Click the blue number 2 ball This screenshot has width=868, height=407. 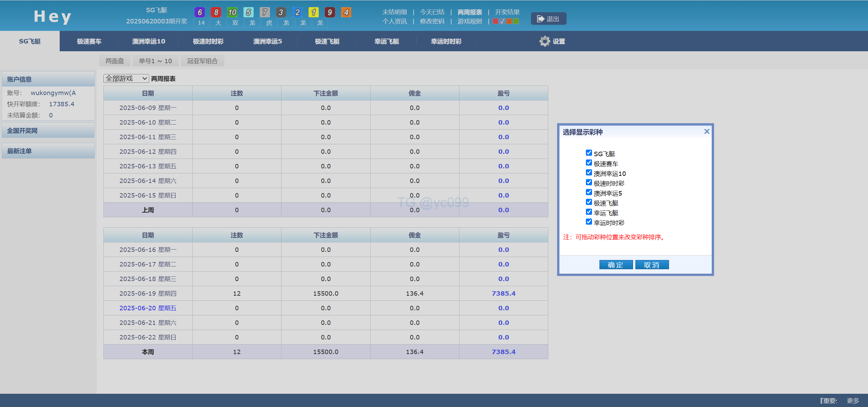click(297, 12)
